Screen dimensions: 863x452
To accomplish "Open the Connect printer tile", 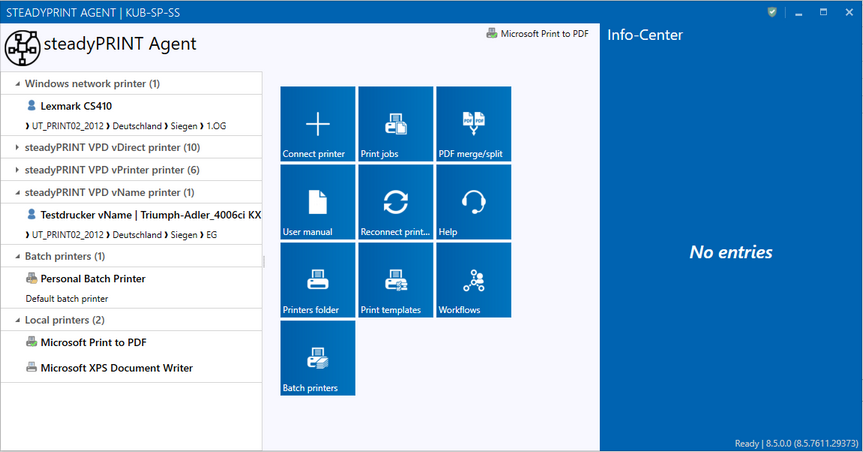I will tap(318, 124).
